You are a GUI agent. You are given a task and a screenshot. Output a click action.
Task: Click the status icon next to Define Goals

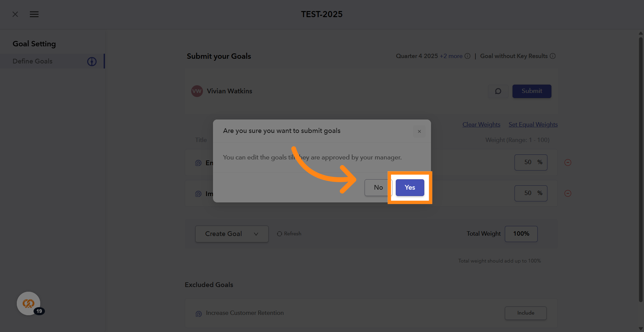pos(92,61)
